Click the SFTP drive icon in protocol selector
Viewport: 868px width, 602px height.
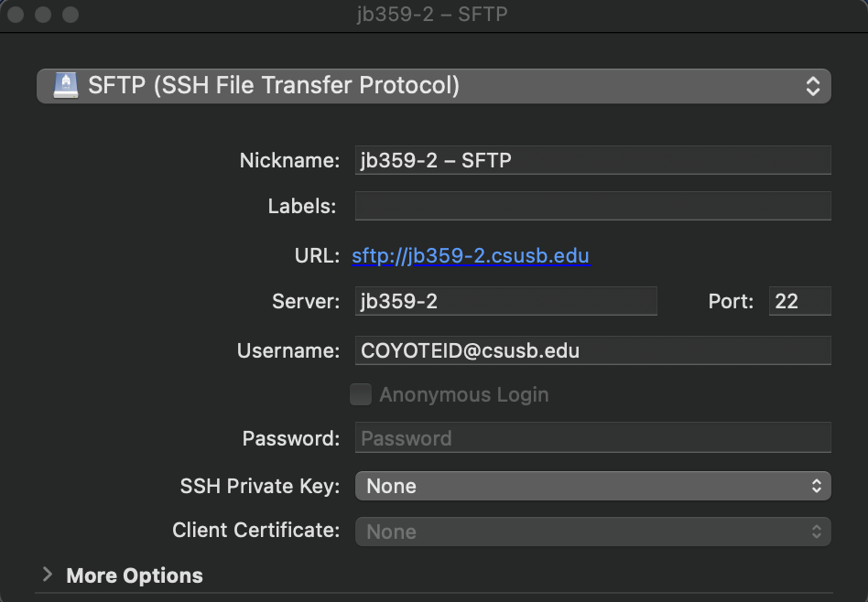[65, 86]
